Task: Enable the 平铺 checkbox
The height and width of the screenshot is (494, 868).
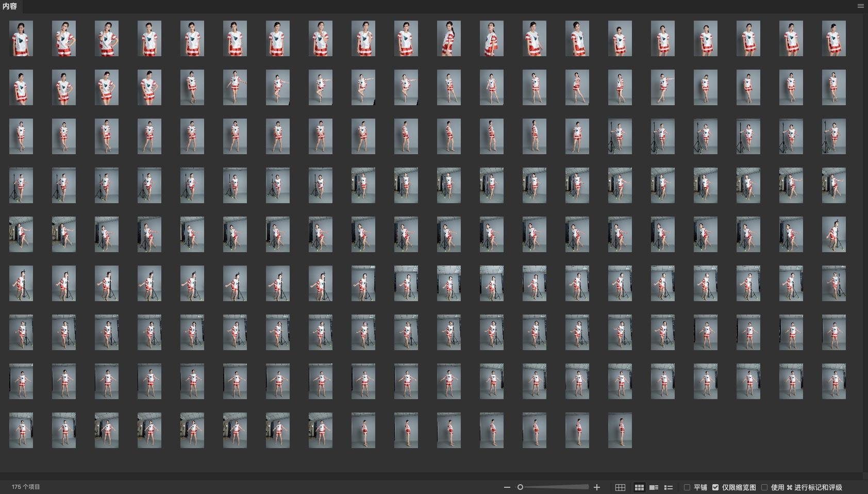Action: pyautogui.click(x=687, y=487)
